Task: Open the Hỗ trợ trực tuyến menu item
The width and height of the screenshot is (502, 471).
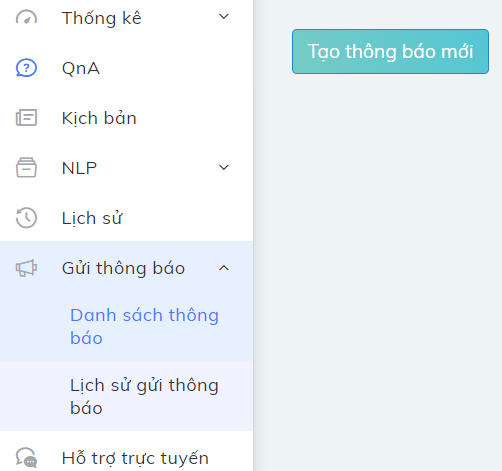Action: pyautogui.click(x=135, y=458)
